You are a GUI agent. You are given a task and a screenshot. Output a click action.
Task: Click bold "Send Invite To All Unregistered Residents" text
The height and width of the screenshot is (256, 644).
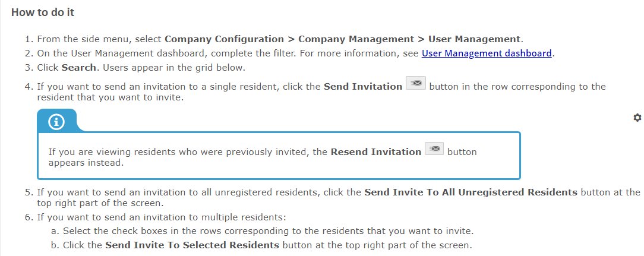pyautogui.click(x=470, y=192)
